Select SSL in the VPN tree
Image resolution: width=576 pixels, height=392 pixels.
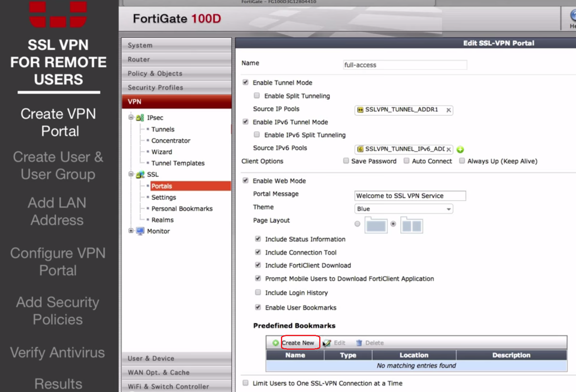coord(153,174)
